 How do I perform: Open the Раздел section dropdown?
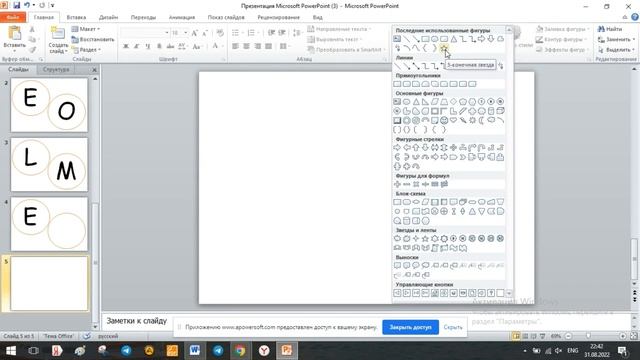(x=86, y=49)
